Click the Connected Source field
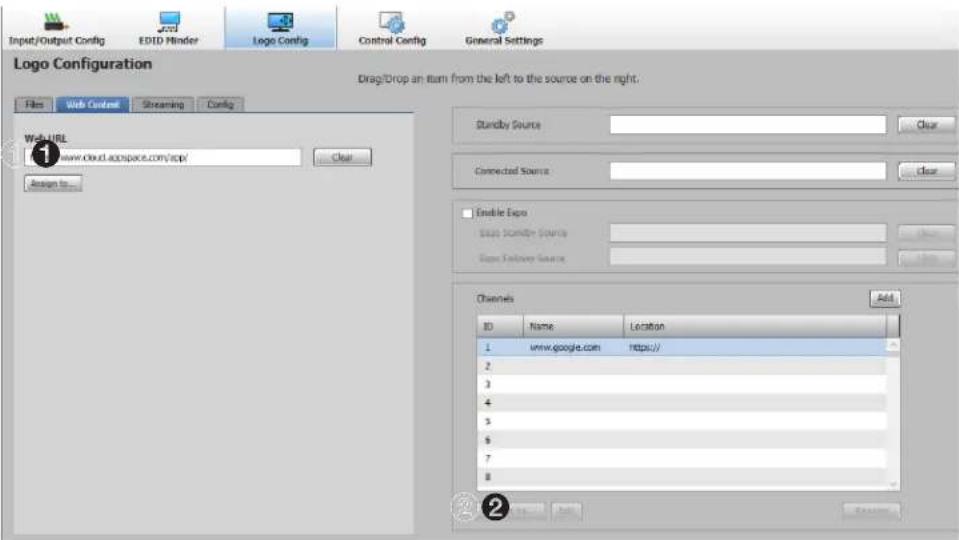The height and width of the screenshot is (540, 959). click(747, 171)
